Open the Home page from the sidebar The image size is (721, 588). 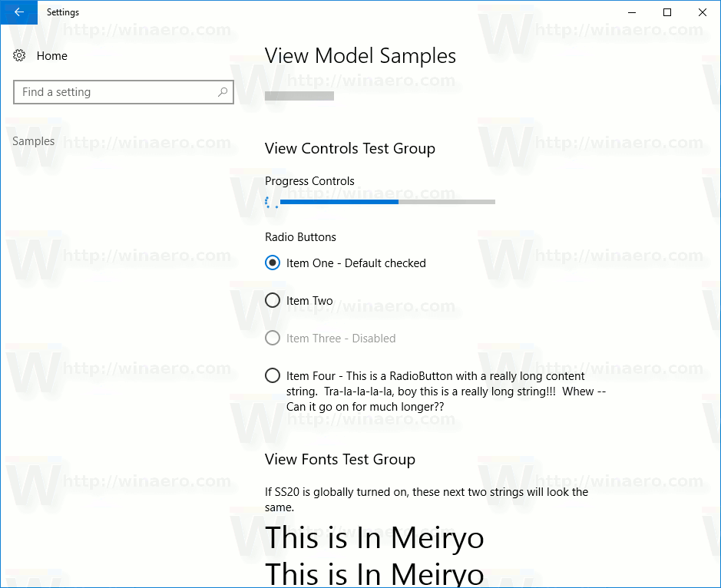51,55
